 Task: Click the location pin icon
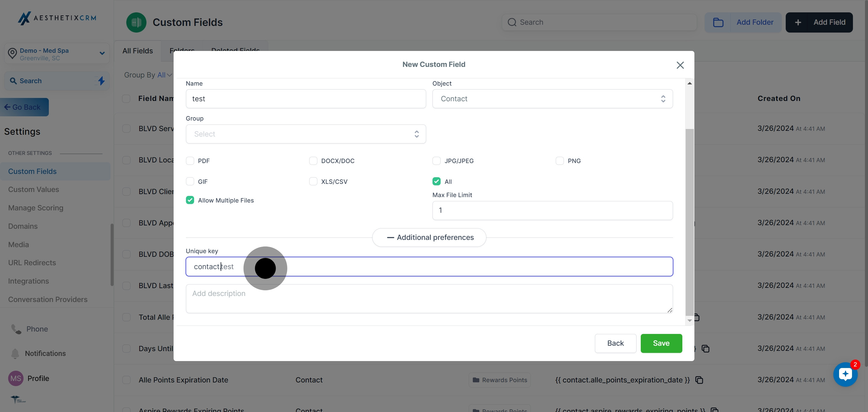(x=12, y=53)
